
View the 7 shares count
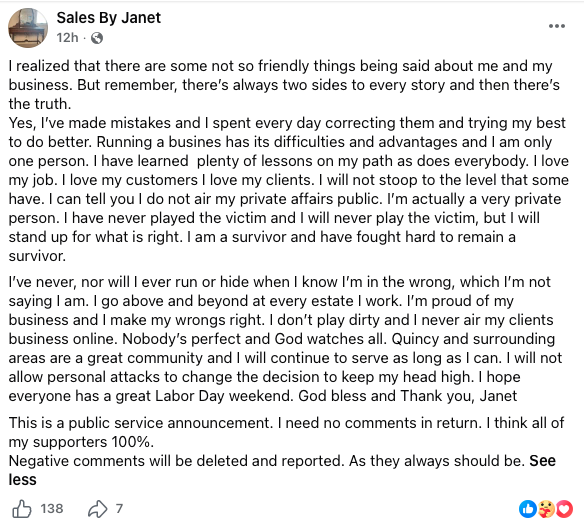tap(119, 509)
